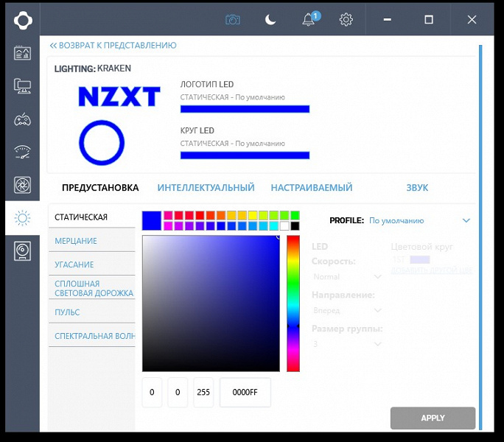Open the cooling fan sidebar icon
This screenshot has width=504, height=442.
point(23,185)
